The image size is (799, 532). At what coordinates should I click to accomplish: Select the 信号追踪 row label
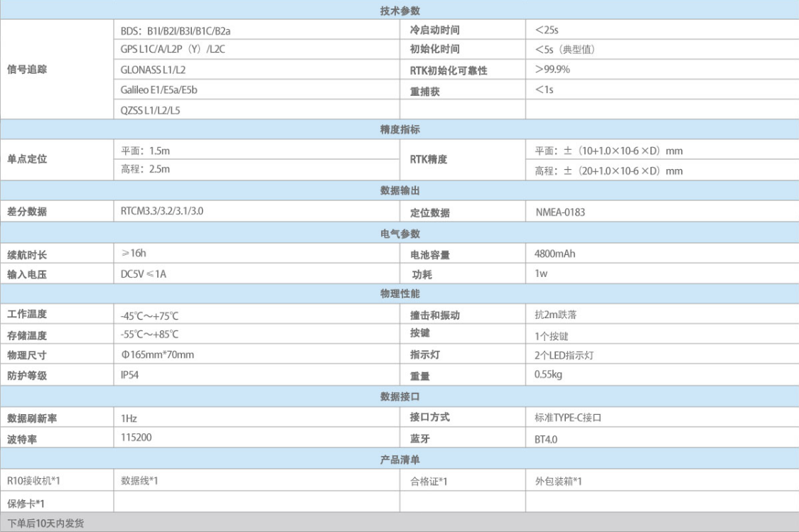(x=27, y=70)
